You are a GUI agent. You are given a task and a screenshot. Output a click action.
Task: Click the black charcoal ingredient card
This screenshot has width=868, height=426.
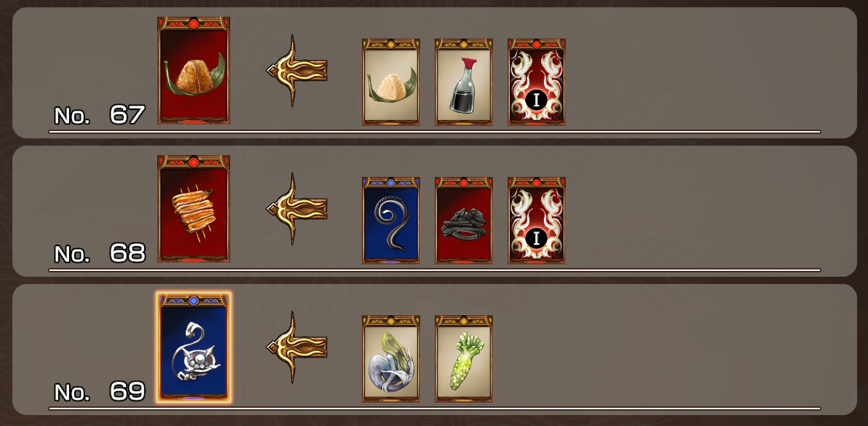pyautogui.click(x=463, y=220)
